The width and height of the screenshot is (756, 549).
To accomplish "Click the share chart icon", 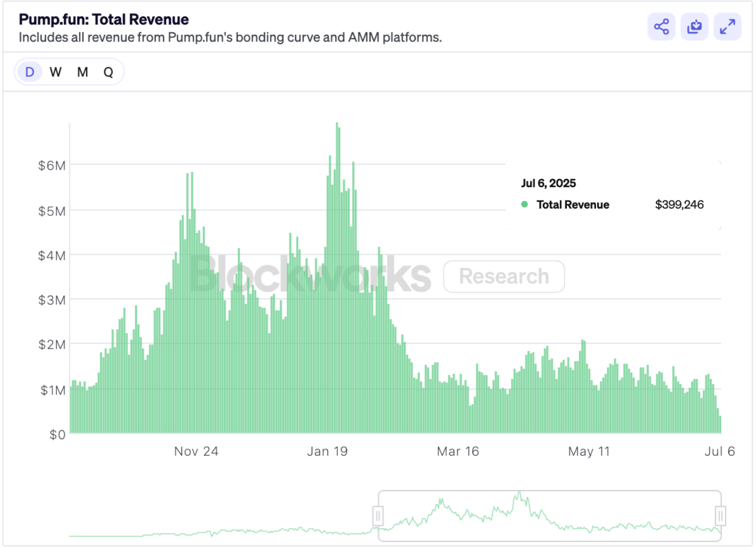I will point(661,27).
